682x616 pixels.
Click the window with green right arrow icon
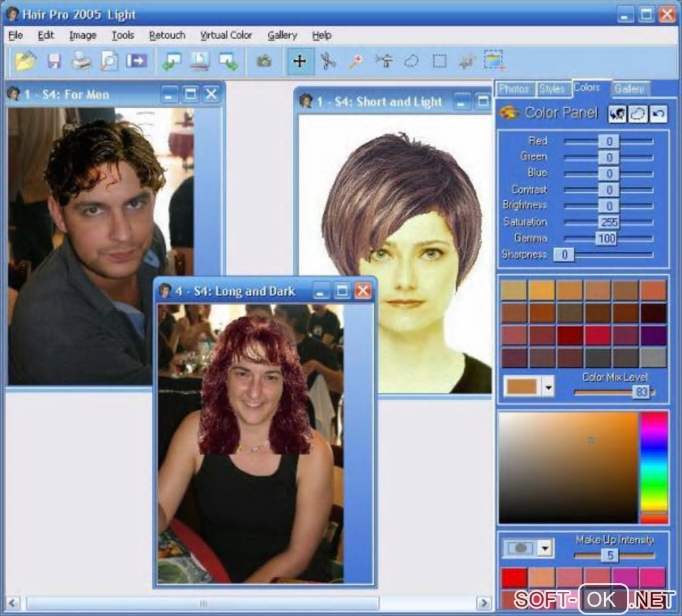coord(229,61)
